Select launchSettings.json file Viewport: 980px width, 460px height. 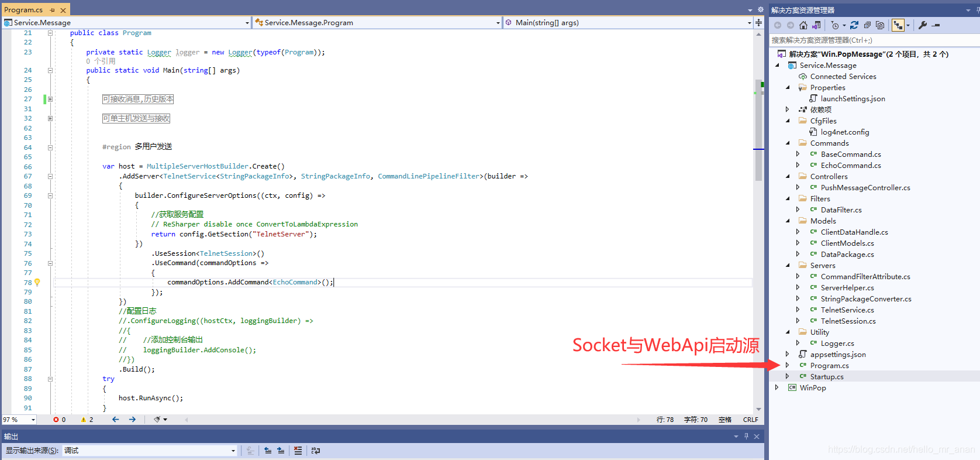coord(853,99)
